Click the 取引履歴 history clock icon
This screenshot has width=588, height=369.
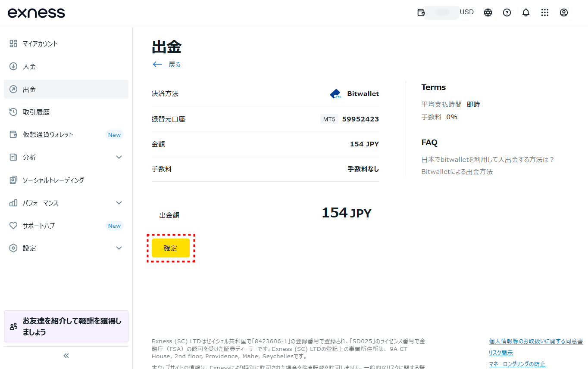(x=13, y=112)
